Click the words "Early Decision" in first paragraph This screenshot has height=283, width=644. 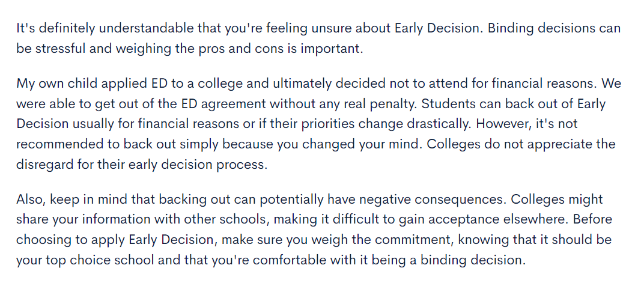(x=438, y=29)
